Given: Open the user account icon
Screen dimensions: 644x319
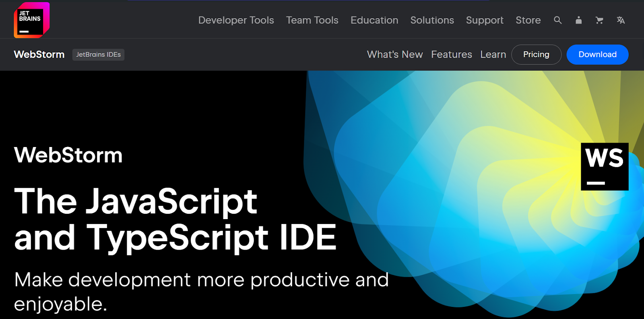Looking at the screenshot, I should pos(578,20).
